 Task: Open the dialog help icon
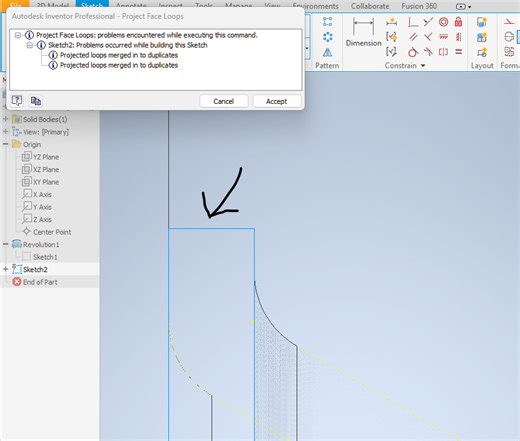17,101
